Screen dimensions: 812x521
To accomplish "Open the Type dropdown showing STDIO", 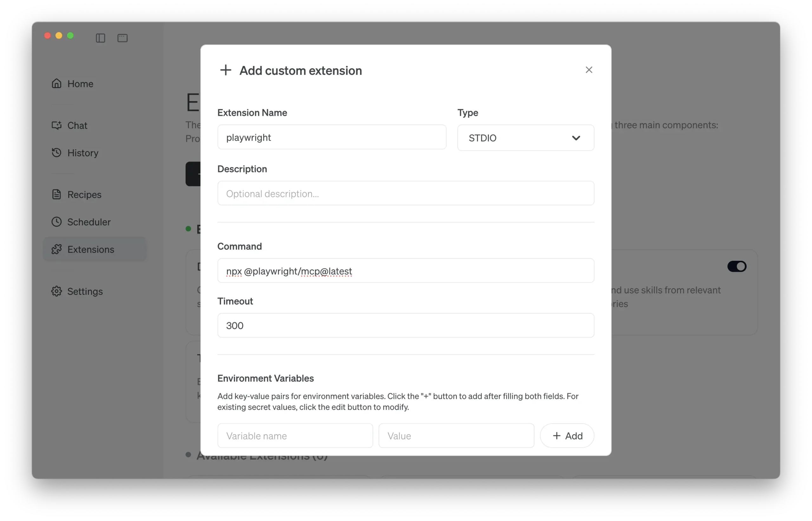I will point(525,138).
